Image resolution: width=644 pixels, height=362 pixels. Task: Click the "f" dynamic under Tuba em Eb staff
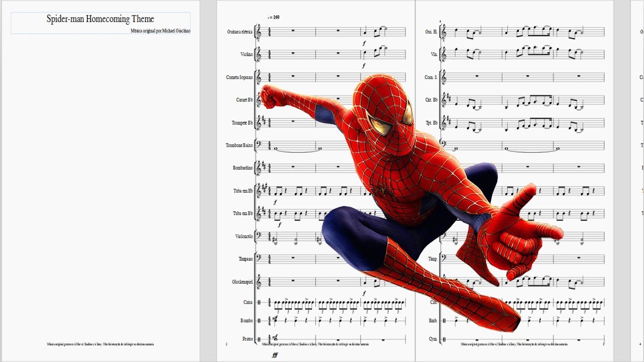pyautogui.click(x=275, y=202)
